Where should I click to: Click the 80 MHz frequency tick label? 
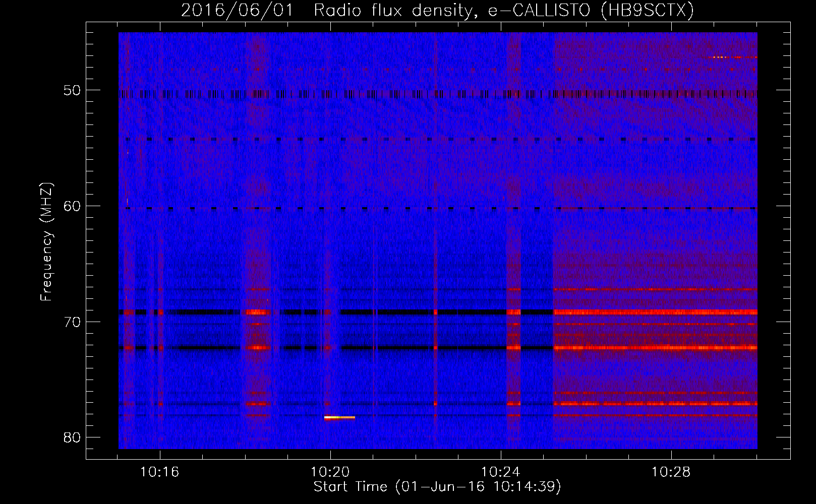(73, 437)
